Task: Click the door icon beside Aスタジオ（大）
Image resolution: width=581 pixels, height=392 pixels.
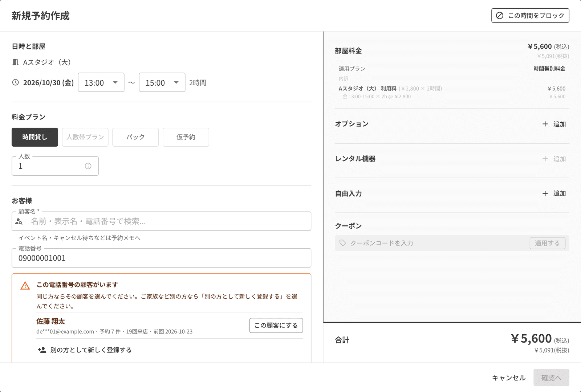Action: [15, 62]
